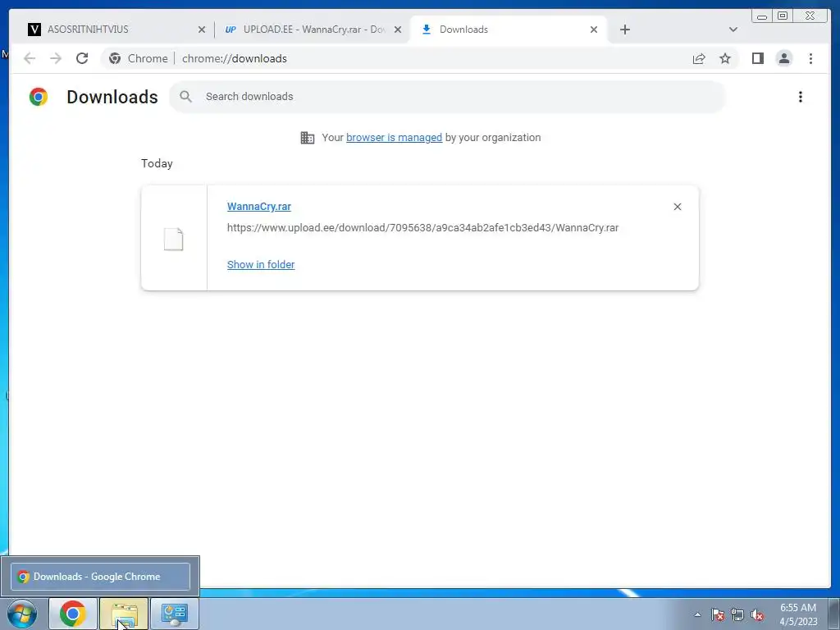Screen dimensions: 840x630
Task: Open the Control Panel taskbar icon
Action: tap(175, 614)
